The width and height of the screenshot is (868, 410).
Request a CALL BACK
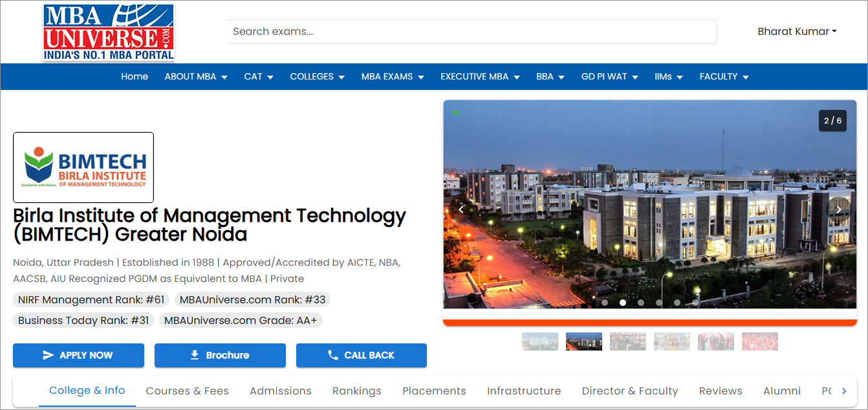362,355
